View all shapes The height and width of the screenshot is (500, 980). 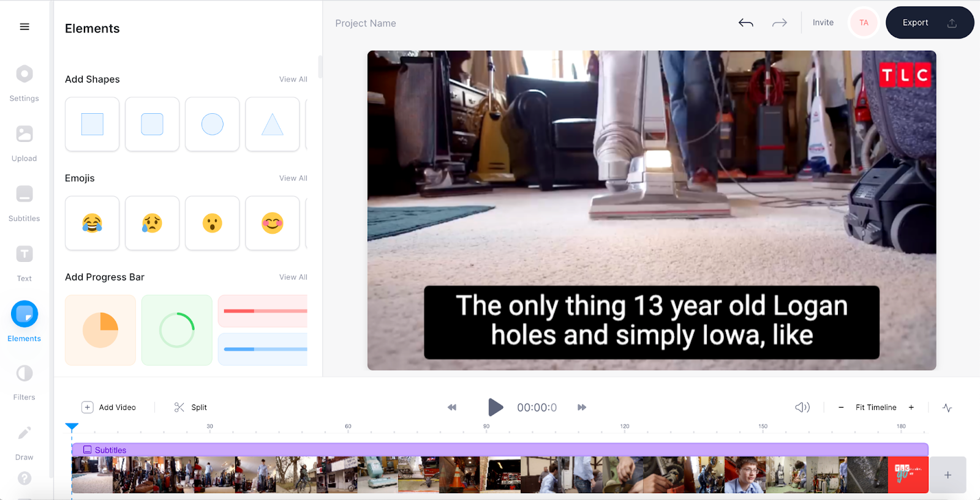coord(293,79)
